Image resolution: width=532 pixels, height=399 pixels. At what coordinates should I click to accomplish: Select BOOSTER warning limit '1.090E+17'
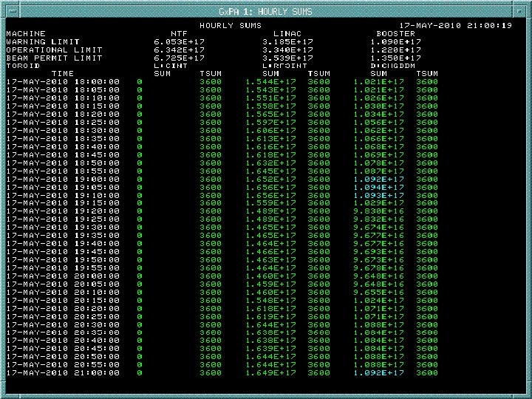(x=395, y=41)
